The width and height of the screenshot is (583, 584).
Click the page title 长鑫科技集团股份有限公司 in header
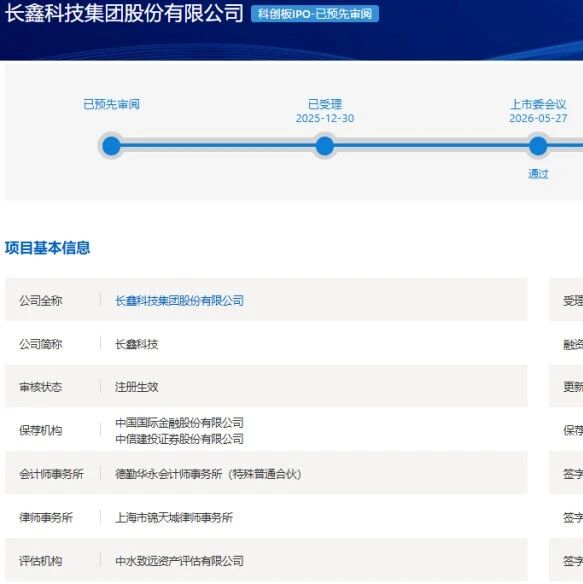click(x=124, y=13)
